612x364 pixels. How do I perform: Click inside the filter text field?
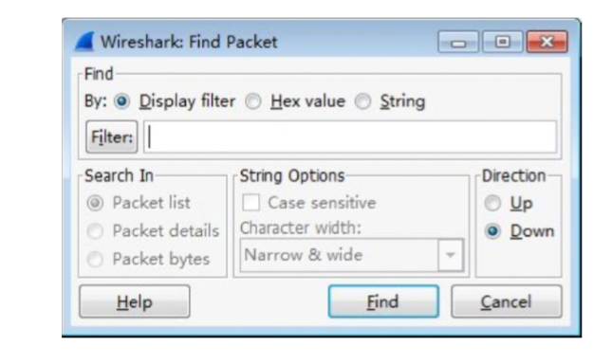click(350, 136)
